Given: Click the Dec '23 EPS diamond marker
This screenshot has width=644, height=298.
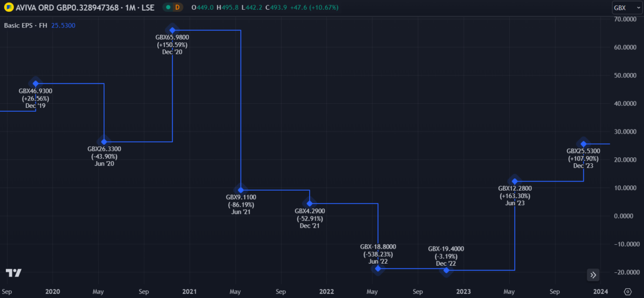Looking at the screenshot, I should 583,144.
